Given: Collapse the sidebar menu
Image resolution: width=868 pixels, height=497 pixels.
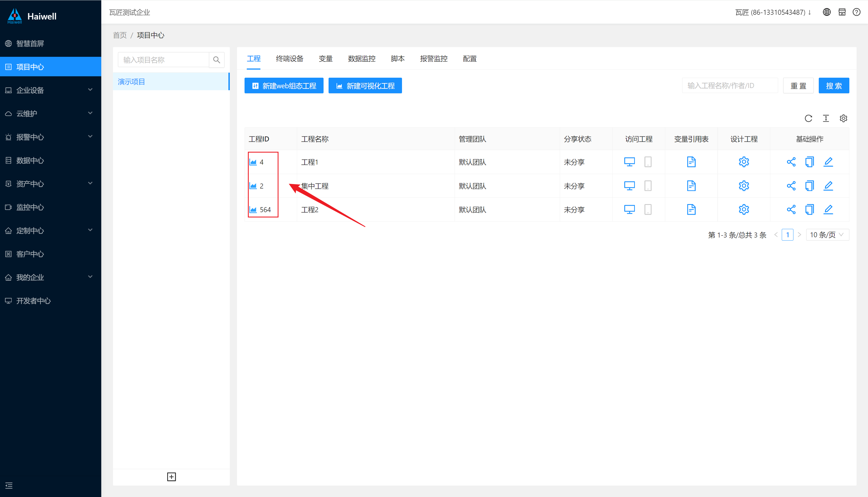Looking at the screenshot, I should (9, 485).
